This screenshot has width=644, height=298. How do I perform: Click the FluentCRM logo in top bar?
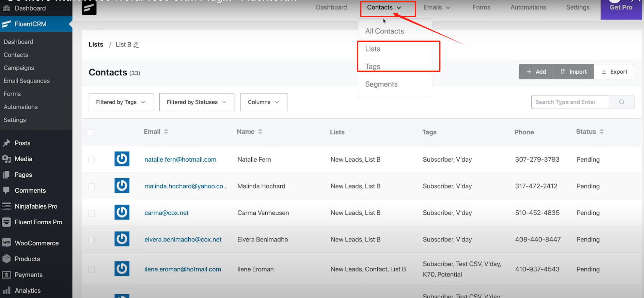pyautogui.click(x=89, y=8)
